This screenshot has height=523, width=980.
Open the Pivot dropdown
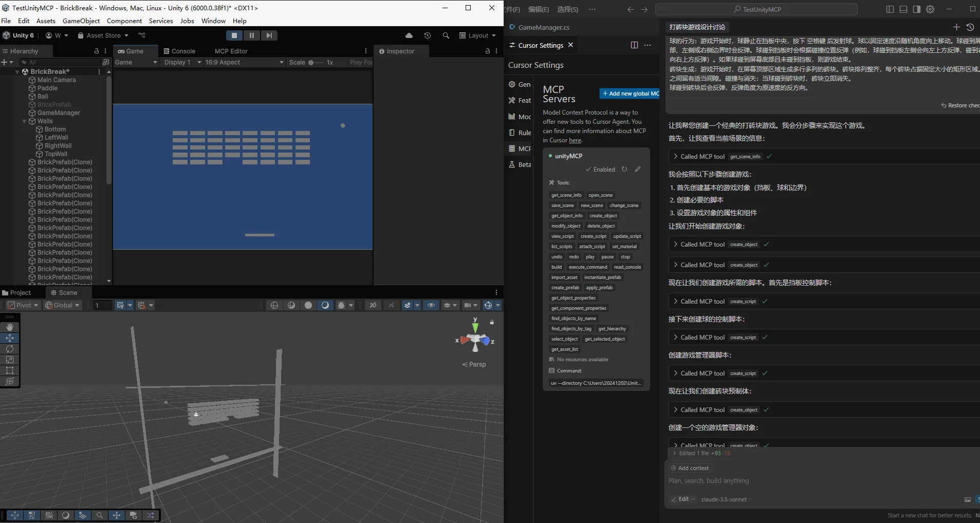pos(23,305)
